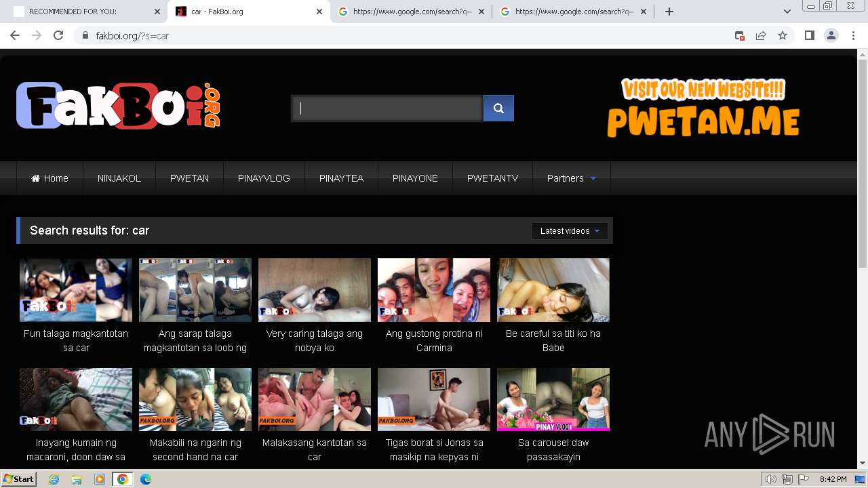The height and width of the screenshot is (488, 868).
Task: Open the PINAYONE nav item
Action: 415,178
